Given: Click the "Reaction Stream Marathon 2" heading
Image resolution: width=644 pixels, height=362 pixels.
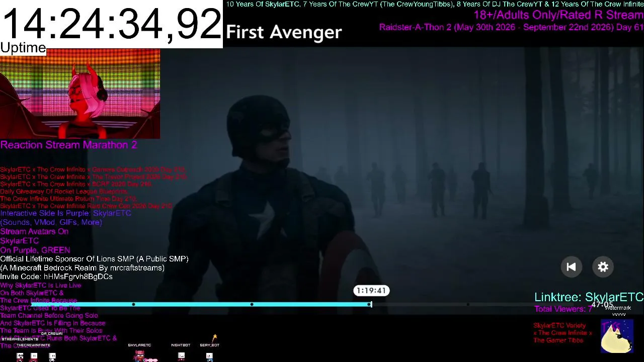Looking at the screenshot, I should pos(68,145).
